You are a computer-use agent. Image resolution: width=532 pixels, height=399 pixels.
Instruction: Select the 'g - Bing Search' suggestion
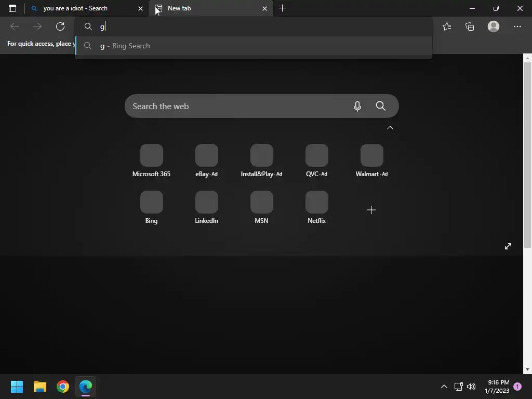254,46
